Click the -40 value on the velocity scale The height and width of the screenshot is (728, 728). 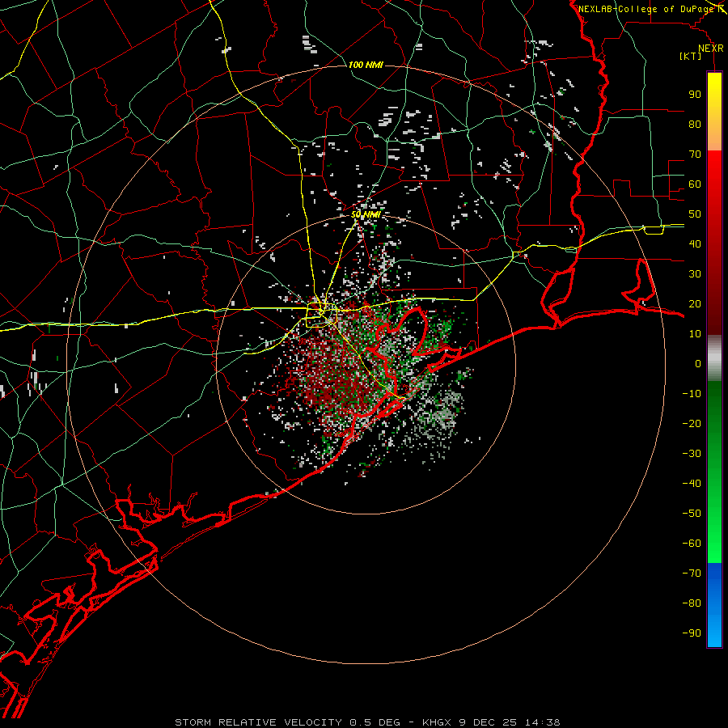[x=692, y=484]
